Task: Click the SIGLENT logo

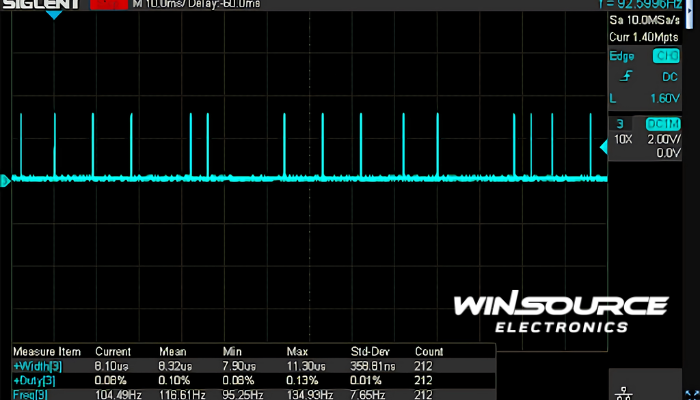Action: (42, 5)
